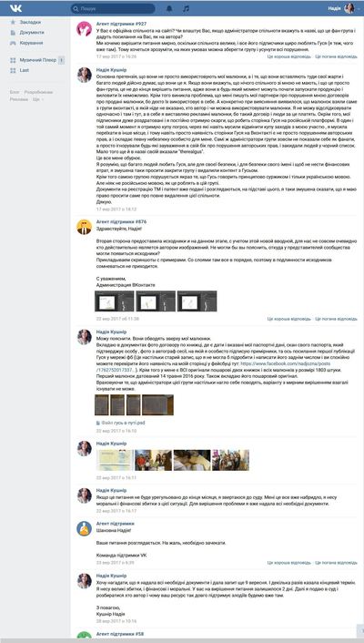Image resolution: width=364 pixels, height=643 pixels.
Task: Click the Музичний Плеєр app icon
Action: tap(13, 60)
